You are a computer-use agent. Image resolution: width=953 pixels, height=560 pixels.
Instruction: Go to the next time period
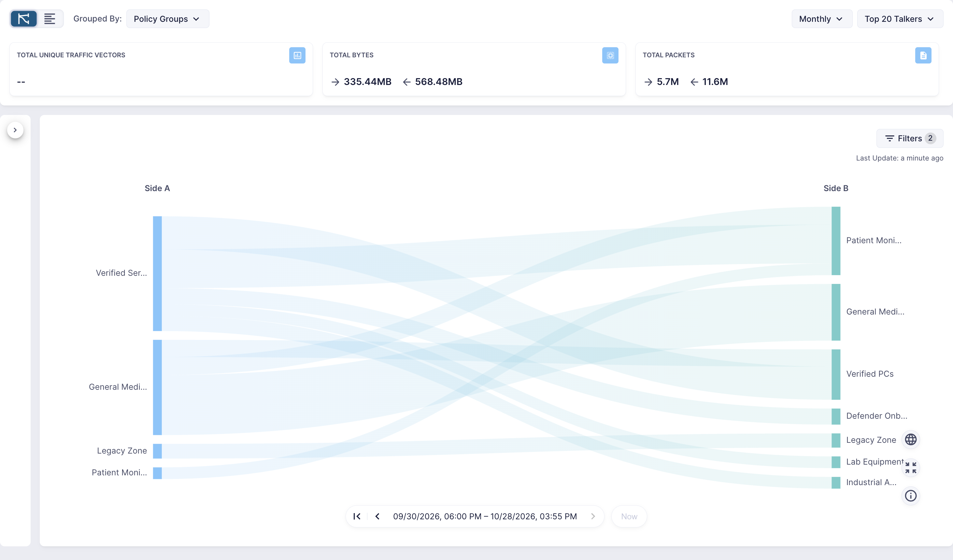pos(593,516)
